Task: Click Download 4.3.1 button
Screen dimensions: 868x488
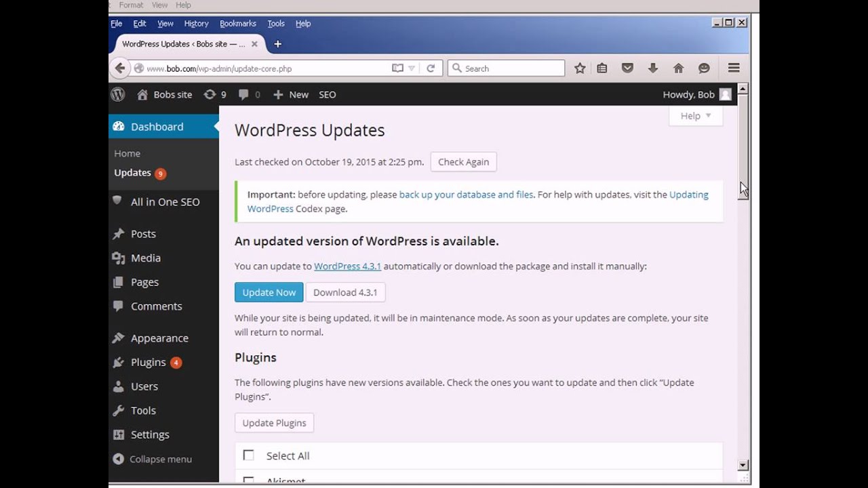Action: [345, 292]
